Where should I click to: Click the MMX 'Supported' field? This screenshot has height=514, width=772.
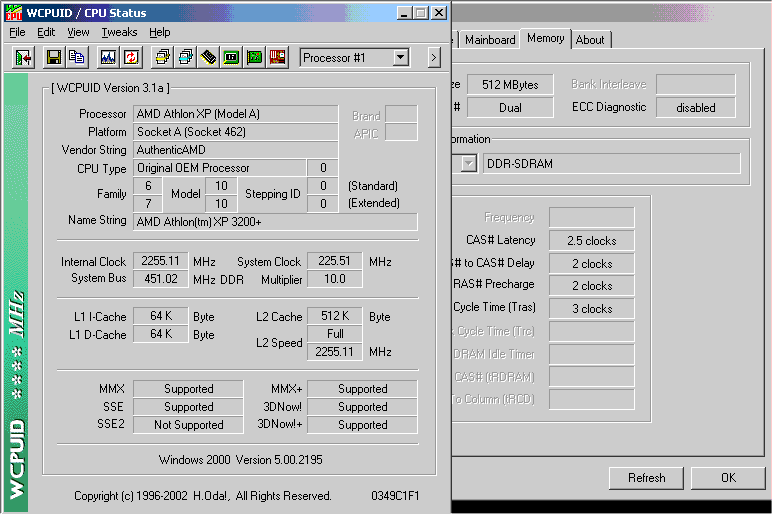[188, 389]
